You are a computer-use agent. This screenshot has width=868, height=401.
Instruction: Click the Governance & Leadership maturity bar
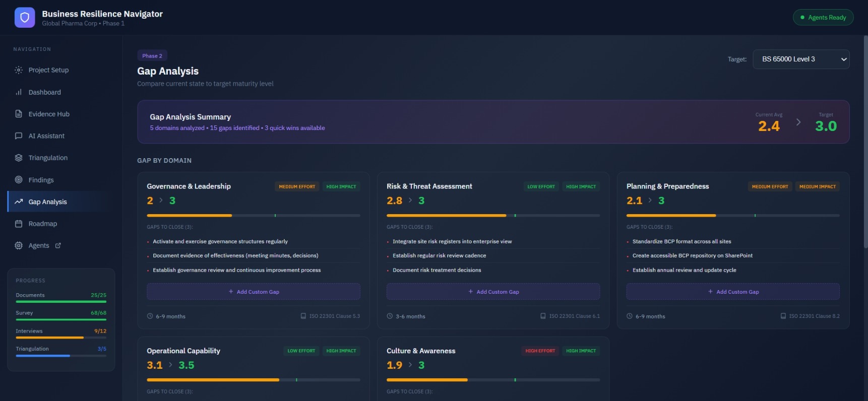click(253, 216)
